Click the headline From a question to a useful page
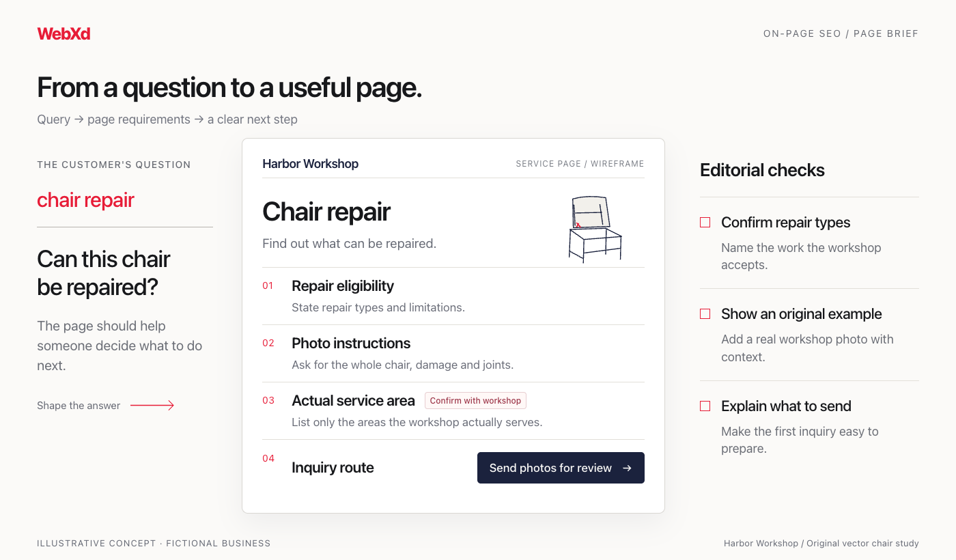This screenshot has height=560, width=956. click(x=229, y=87)
